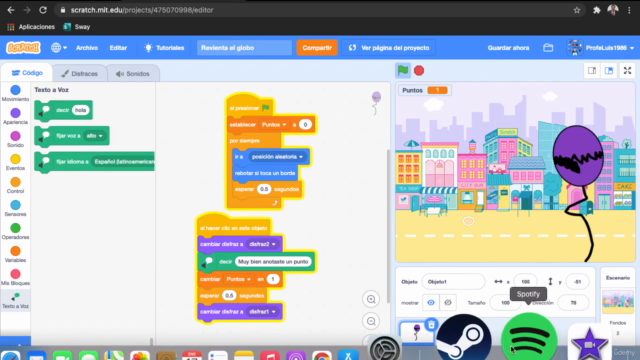Viewport: 640px width, 360px height.
Task: Click 'Ver página del proyecto'
Action: click(389, 48)
